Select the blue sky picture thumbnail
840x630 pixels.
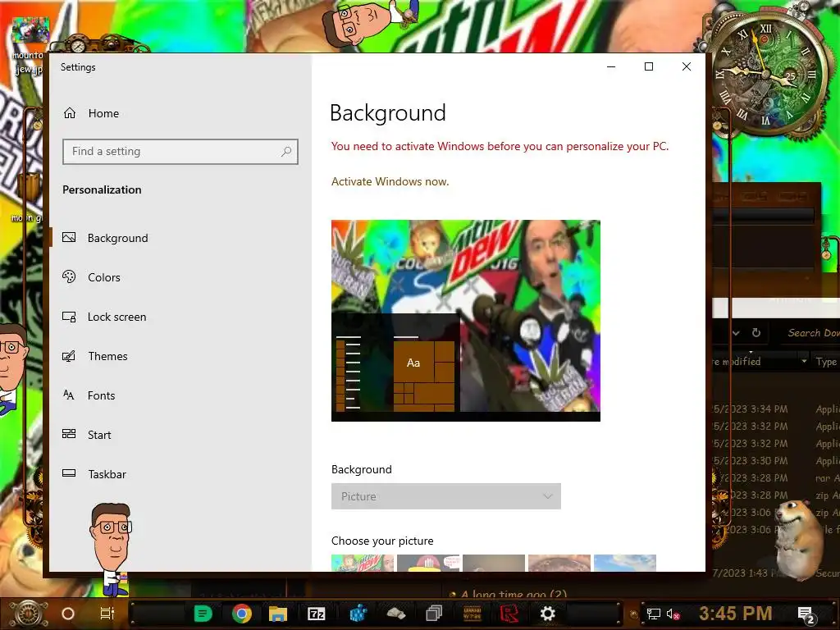tap(624, 563)
